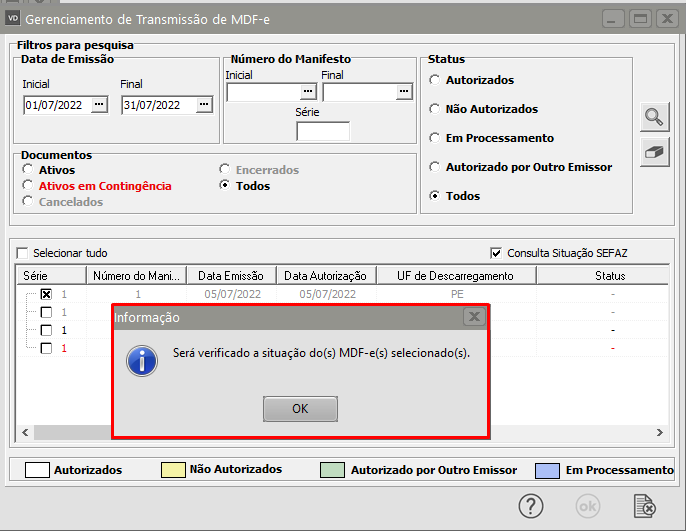
Task: Maximize the Gerenciamento de Transmissão window
Action: (640, 19)
